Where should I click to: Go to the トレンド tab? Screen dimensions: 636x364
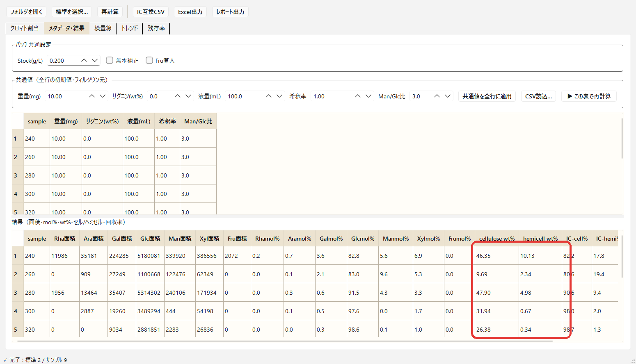(x=130, y=28)
